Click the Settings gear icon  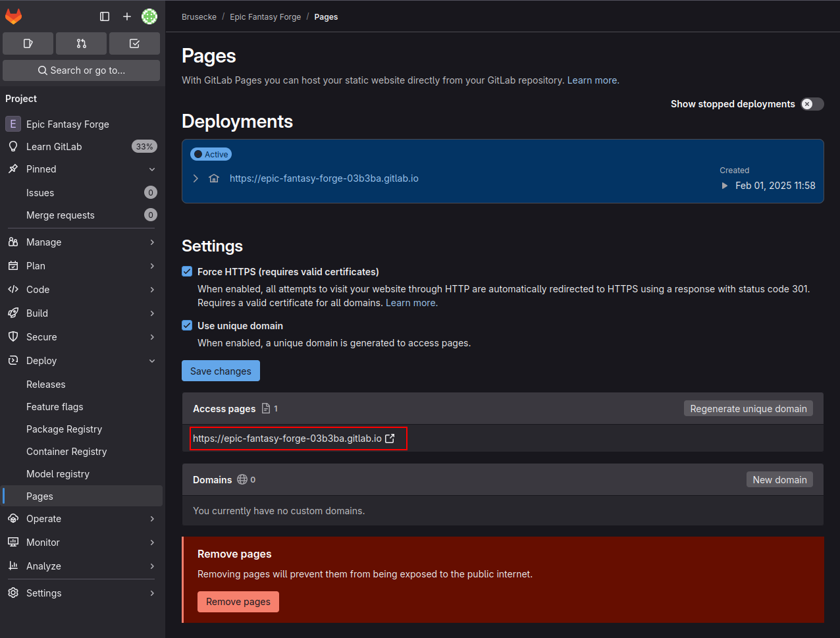[13, 593]
